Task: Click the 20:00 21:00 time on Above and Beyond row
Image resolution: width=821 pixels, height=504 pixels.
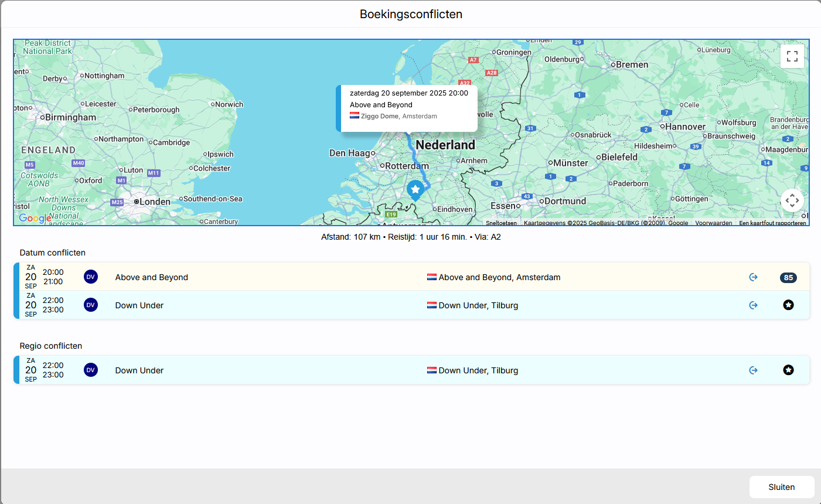Action: click(53, 277)
